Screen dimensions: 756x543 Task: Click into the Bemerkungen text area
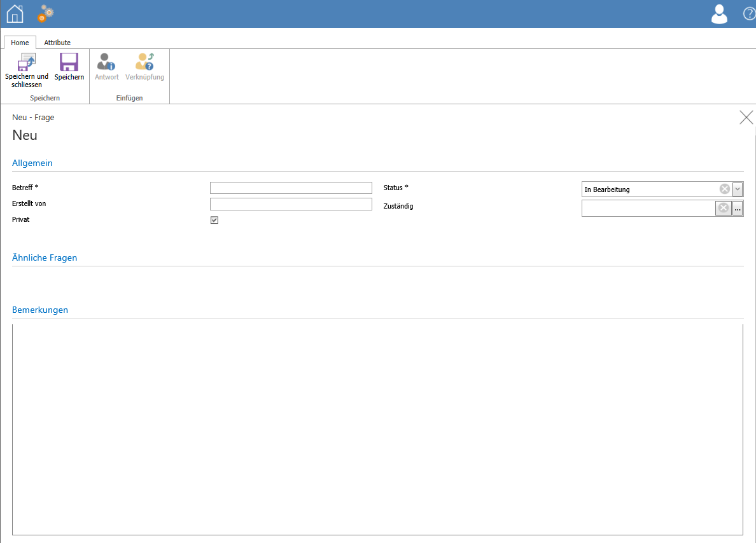pos(377,429)
